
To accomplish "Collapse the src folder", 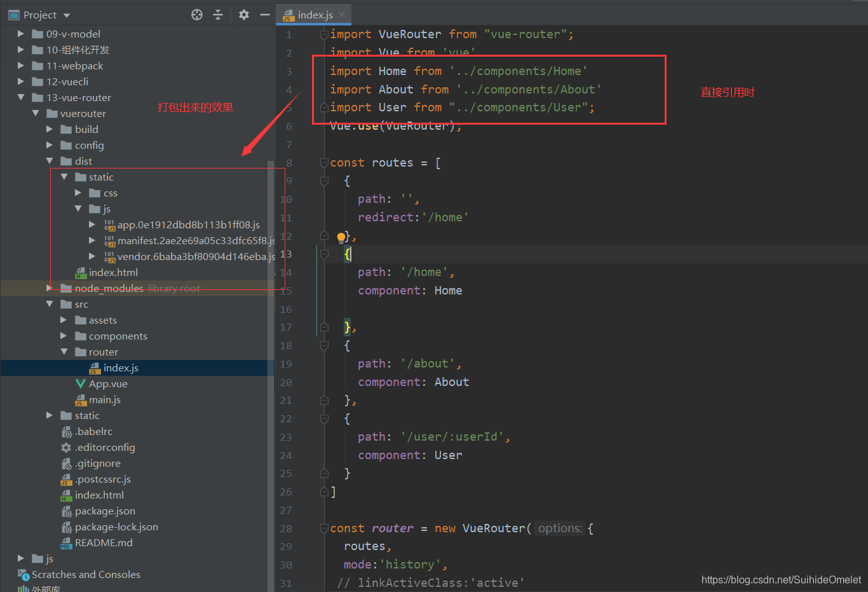I will tap(50, 305).
